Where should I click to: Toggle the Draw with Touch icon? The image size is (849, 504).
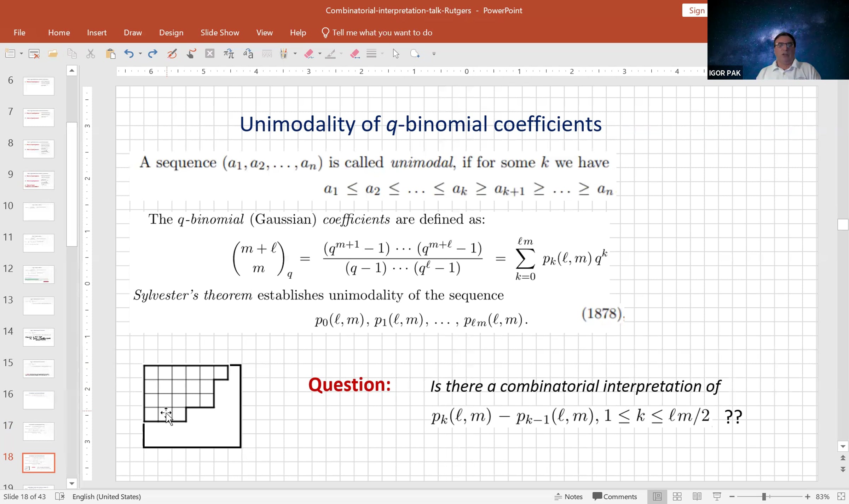[x=191, y=54]
